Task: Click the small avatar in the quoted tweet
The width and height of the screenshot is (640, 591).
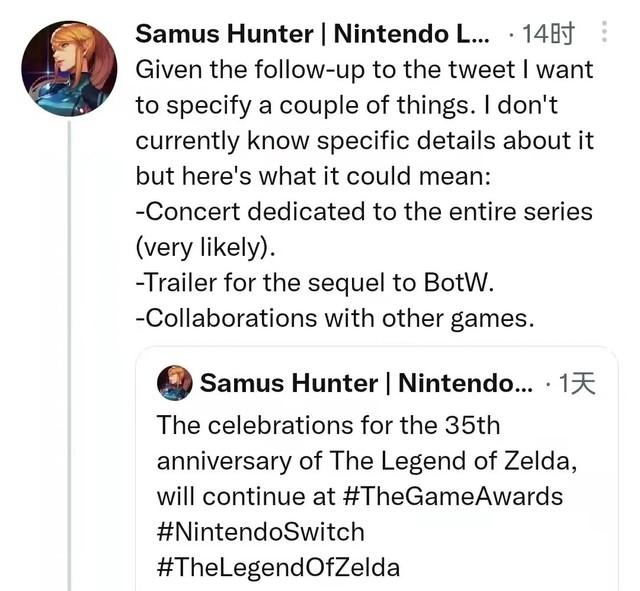Action: (175, 383)
